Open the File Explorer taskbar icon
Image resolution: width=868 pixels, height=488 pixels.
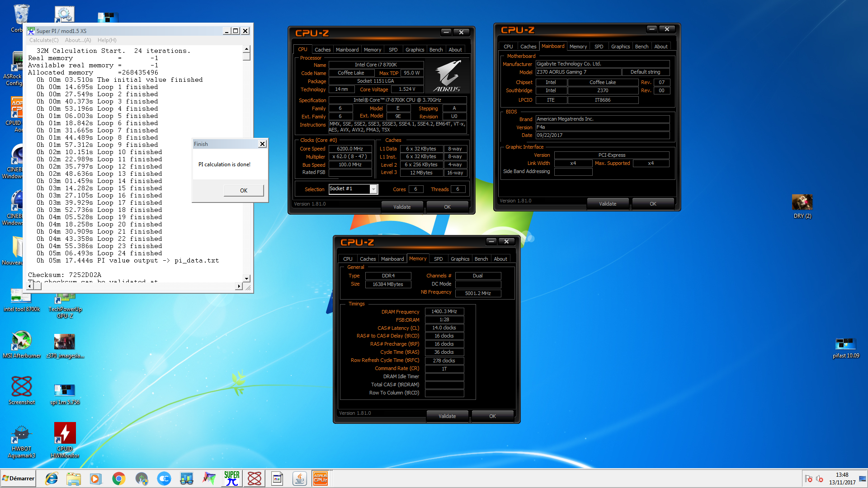(x=74, y=479)
